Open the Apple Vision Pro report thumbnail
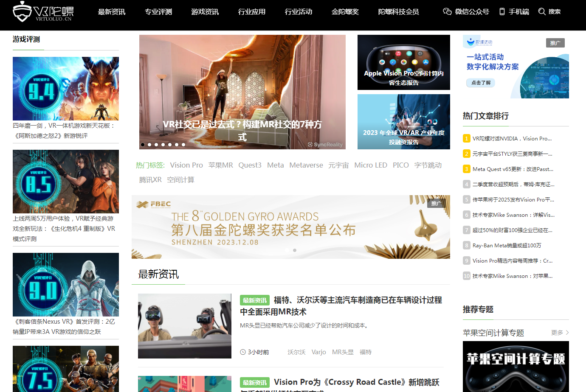586x392 pixels. click(404, 62)
